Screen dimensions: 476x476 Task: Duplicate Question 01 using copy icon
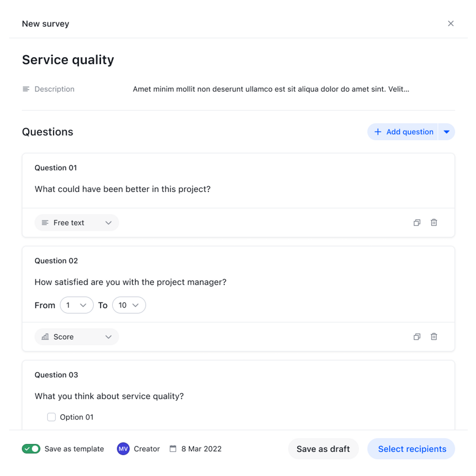tap(417, 223)
